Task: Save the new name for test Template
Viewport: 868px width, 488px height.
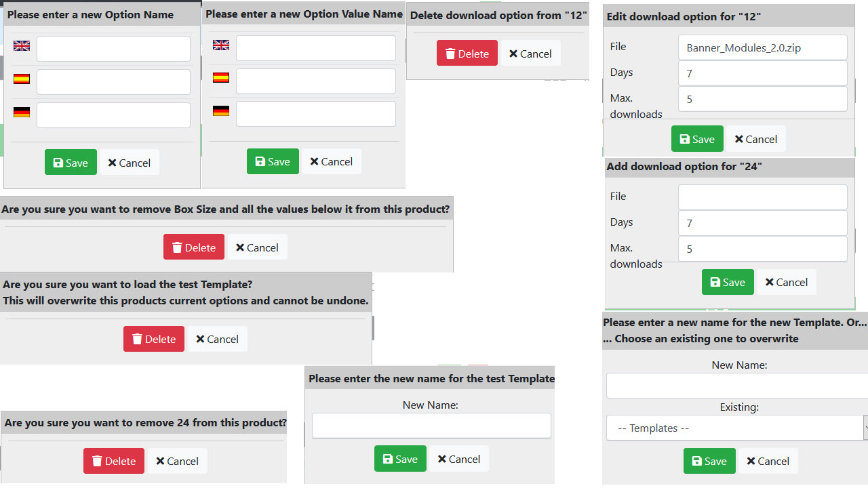Action: (400, 459)
